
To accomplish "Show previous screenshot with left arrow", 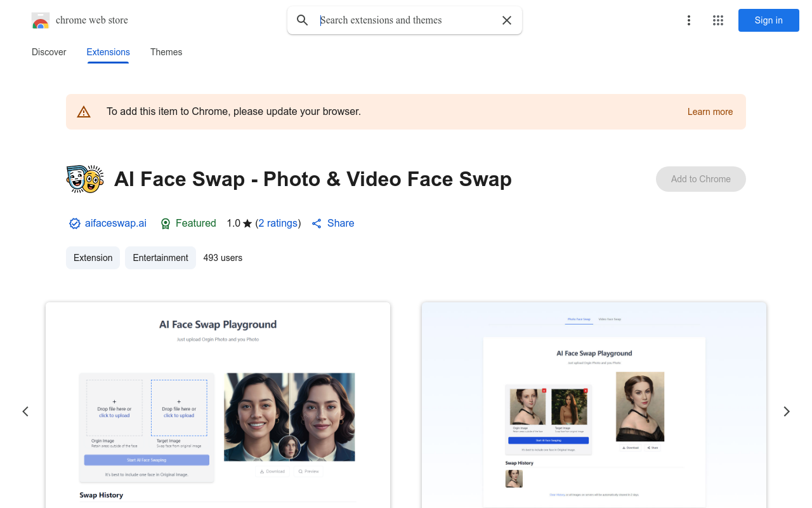I will click(25, 411).
